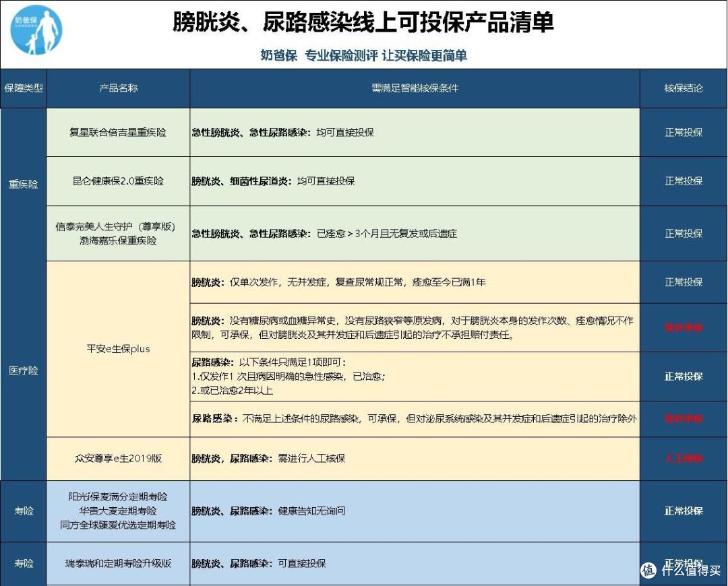Select product 昆仑健康保2.0重疾险
Image resolution: width=728 pixels, height=586 pixels.
pos(118,181)
